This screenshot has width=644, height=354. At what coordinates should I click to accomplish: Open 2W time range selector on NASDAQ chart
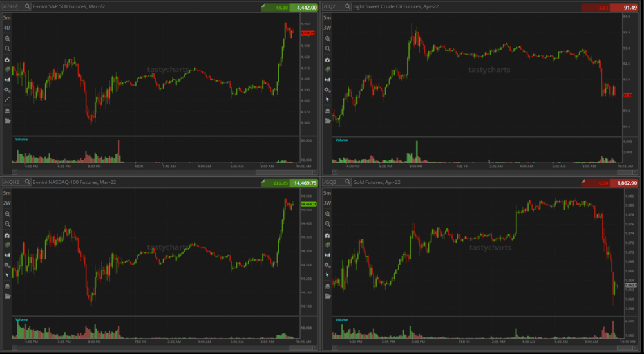click(x=6, y=203)
